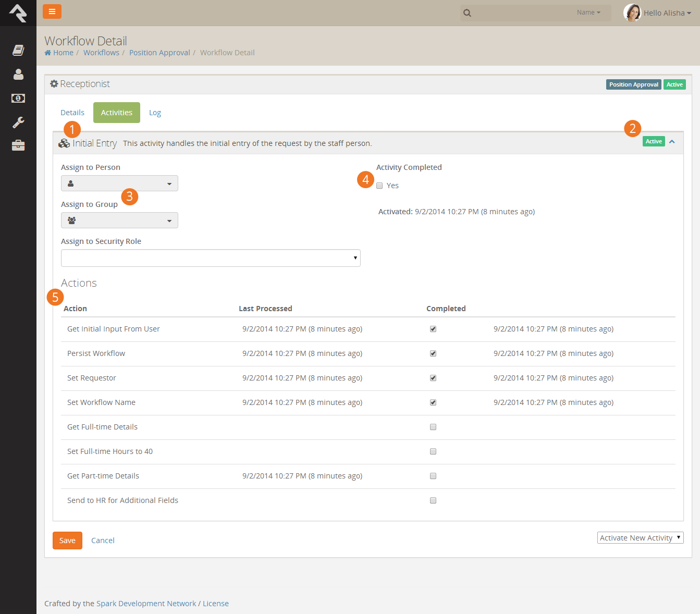The width and height of the screenshot is (700, 614).
Task: Click the Send to HR for Additional Fields text
Action: pos(122,500)
